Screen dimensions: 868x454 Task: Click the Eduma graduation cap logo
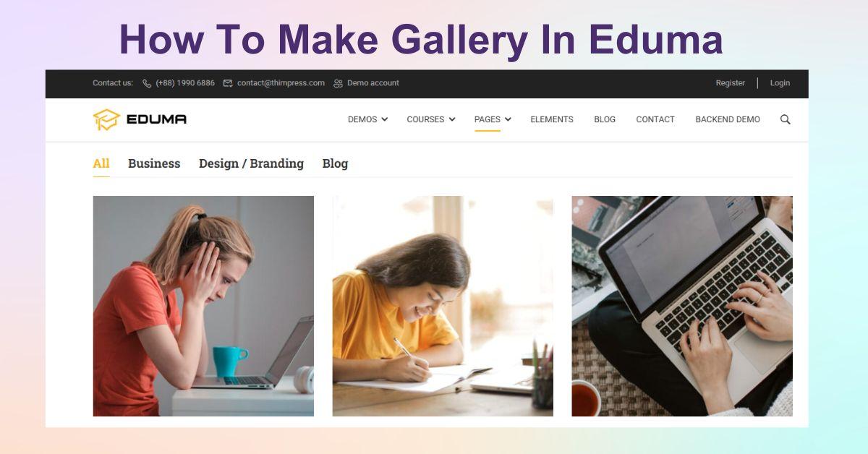pos(106,119)
